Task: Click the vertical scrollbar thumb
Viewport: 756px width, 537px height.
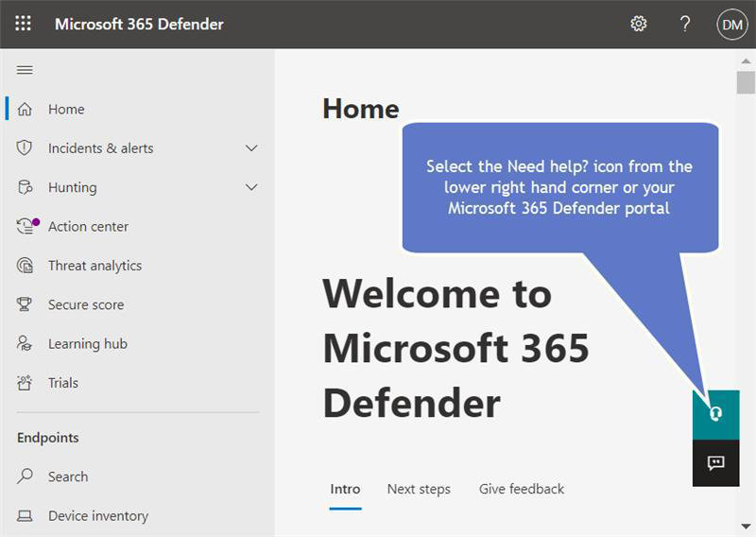Action: coord(746,82)
